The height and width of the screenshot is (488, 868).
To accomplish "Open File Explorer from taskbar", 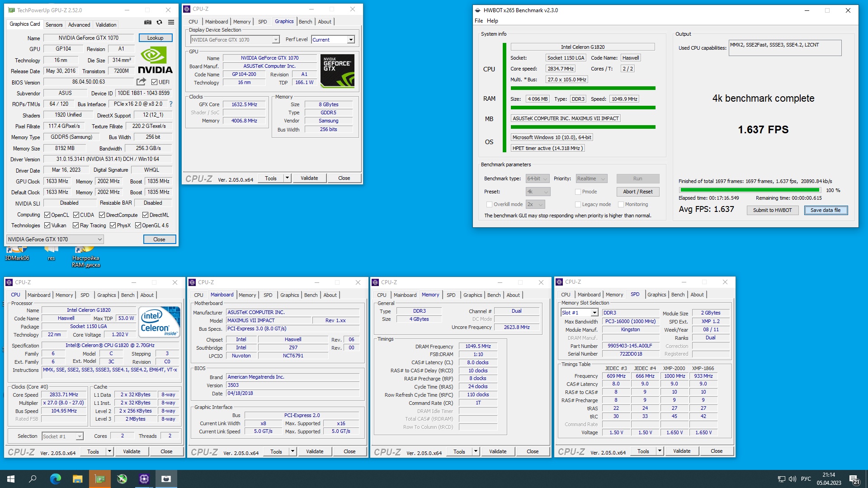I will coord(77,479).
